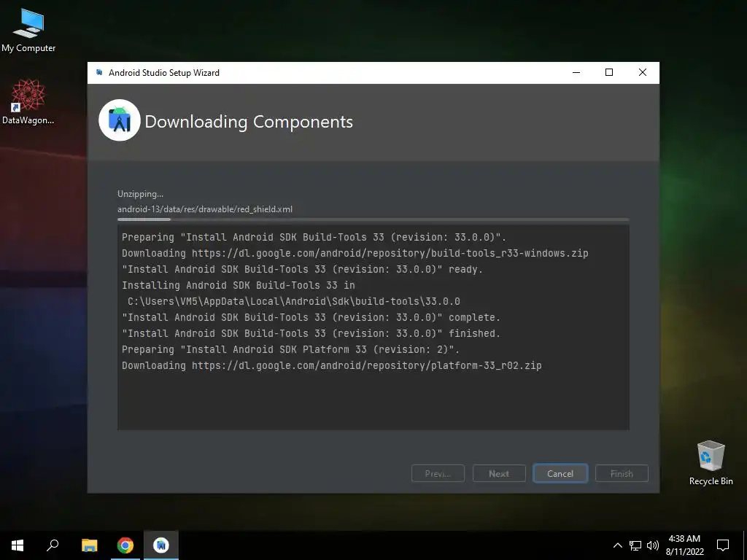
Task: Click the 'Unzipping...' status text
Action: point(141,194)
